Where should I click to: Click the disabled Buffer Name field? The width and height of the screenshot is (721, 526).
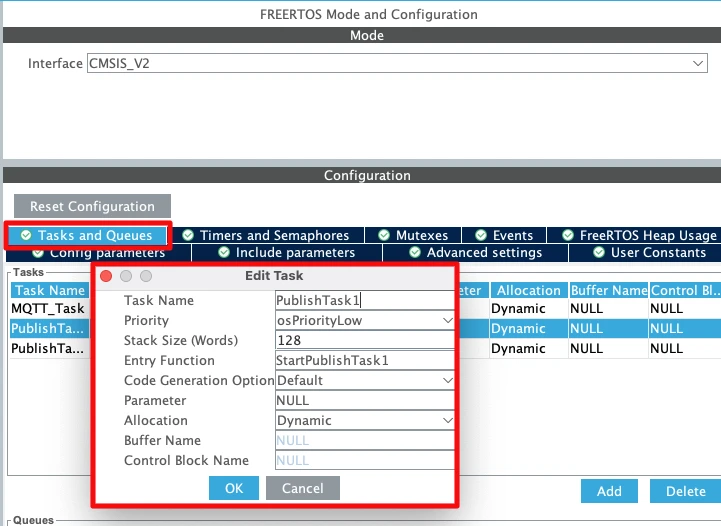pos(365,440)
